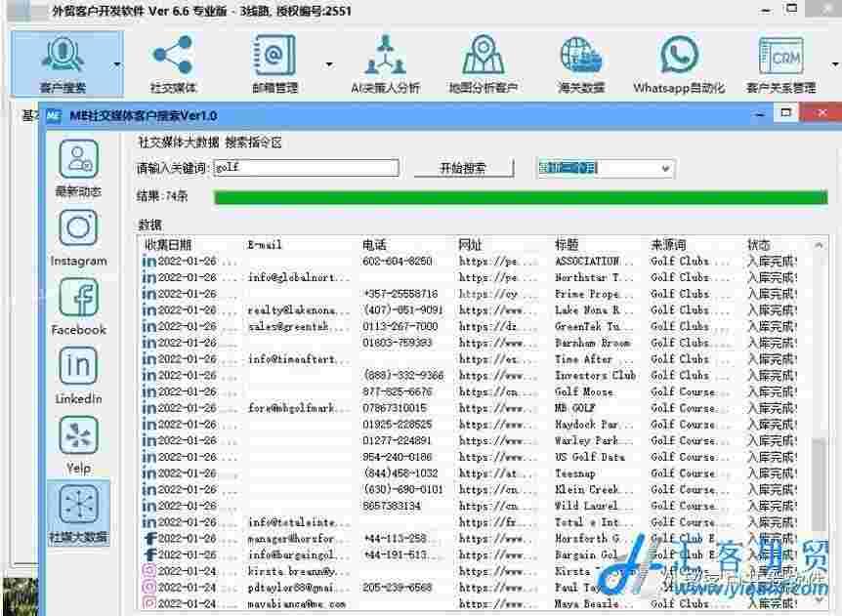
Task: Select phone cell 07867310015
Action: coord(395,408)
